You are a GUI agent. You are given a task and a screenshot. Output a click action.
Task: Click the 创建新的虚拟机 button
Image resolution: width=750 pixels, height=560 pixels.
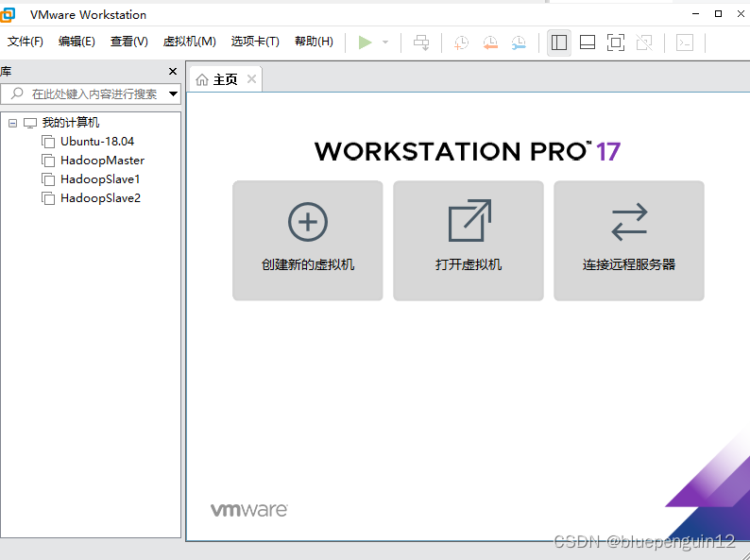(308, 241)
